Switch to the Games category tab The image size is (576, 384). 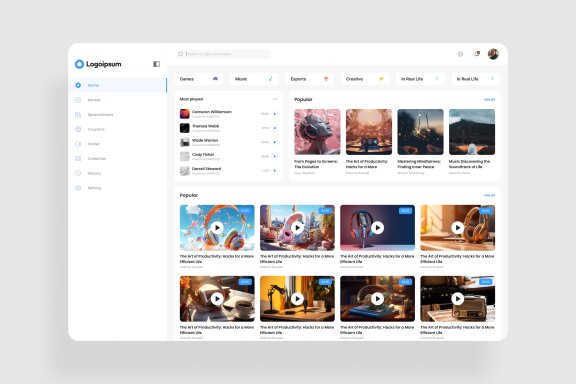click(x=199, y=79)
